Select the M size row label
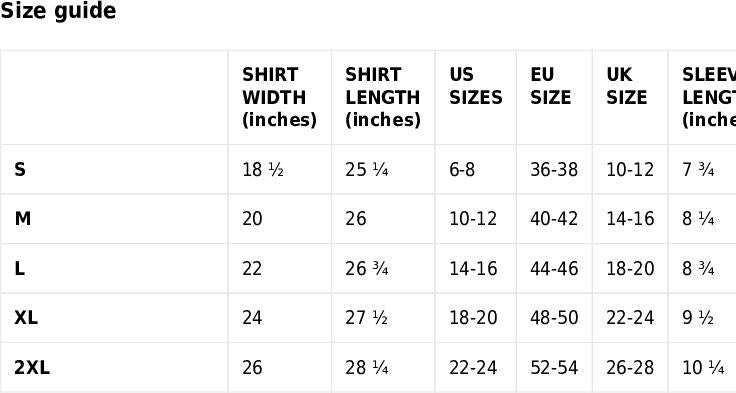The height and width of the screenshot is (393, 736). pos(23,219)
